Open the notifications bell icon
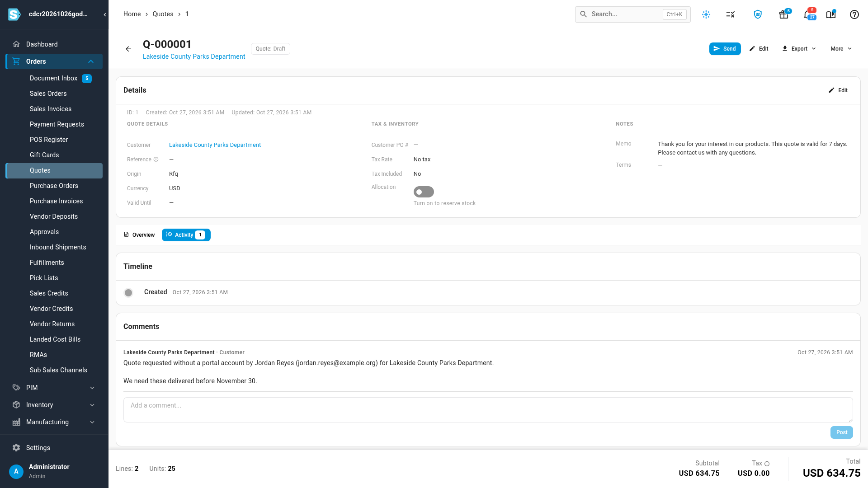The width and height of the screenshot is (868, 488). click(x=808, y=14)
